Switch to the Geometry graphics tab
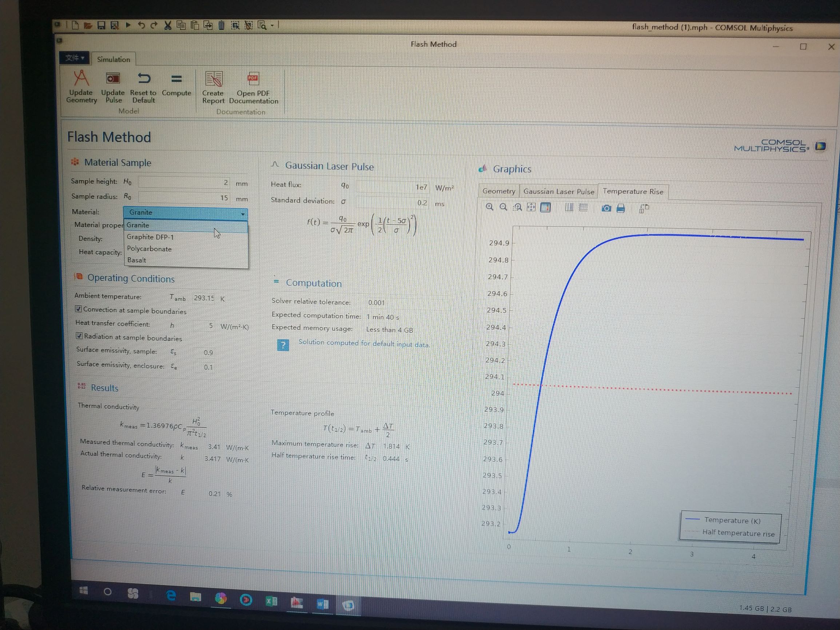Screen dimensions: 840x630 coord(498,191)
